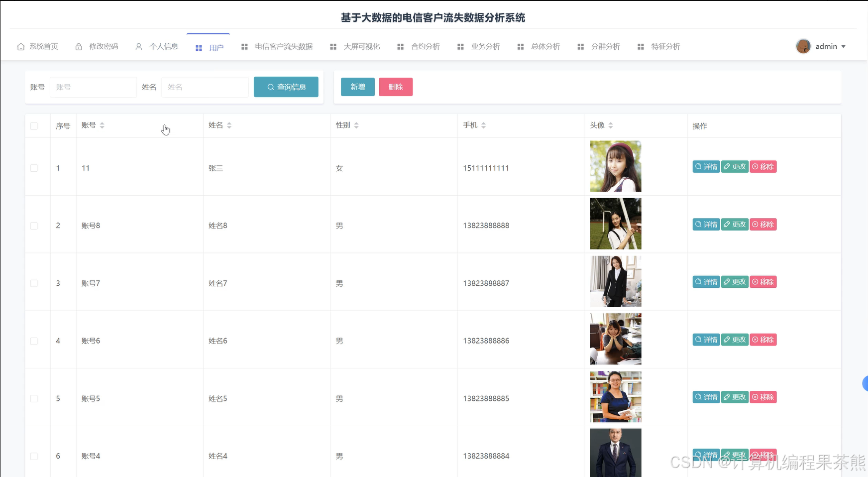Check the row for 姓名5
868x477 pixels.
coord(34,398)
